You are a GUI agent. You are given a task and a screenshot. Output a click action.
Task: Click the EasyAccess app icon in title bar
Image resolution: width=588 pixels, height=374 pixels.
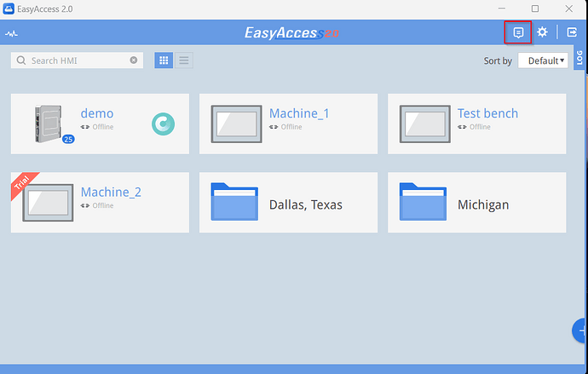point(9,9)
